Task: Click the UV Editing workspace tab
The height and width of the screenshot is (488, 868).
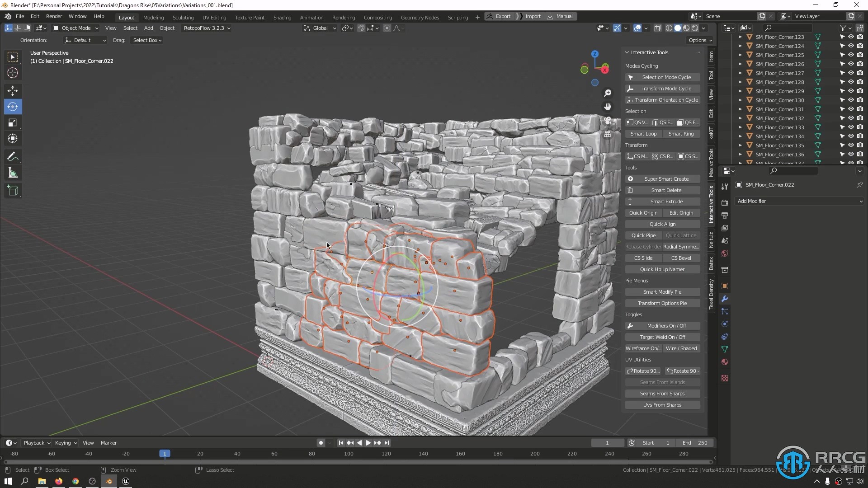Action: [x=214, y=16]
